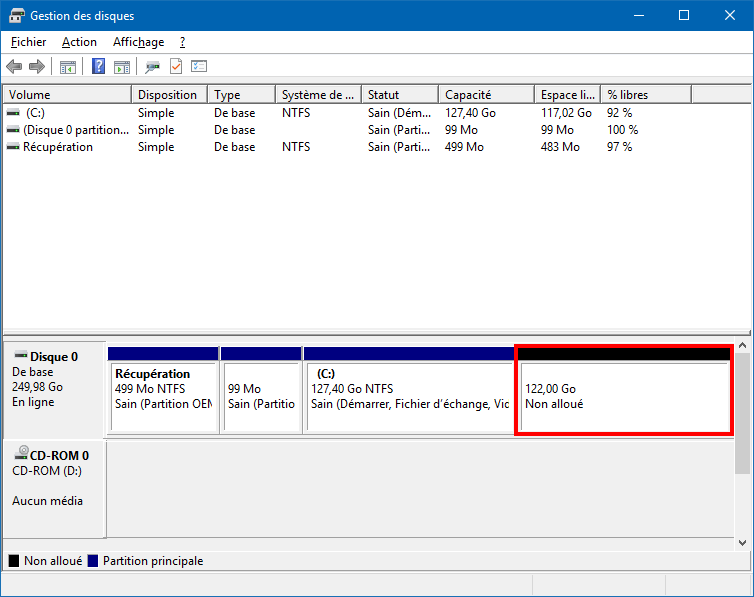Sort by the Volume column header
The height and width of the screenshot is (597, 754).
click(67, 95)
